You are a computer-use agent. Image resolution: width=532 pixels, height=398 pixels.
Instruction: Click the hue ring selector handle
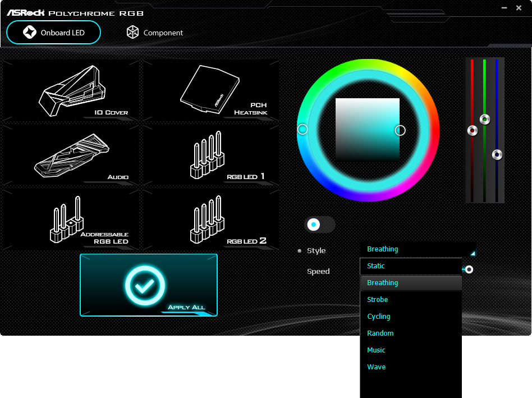click(x=302, y=129)
